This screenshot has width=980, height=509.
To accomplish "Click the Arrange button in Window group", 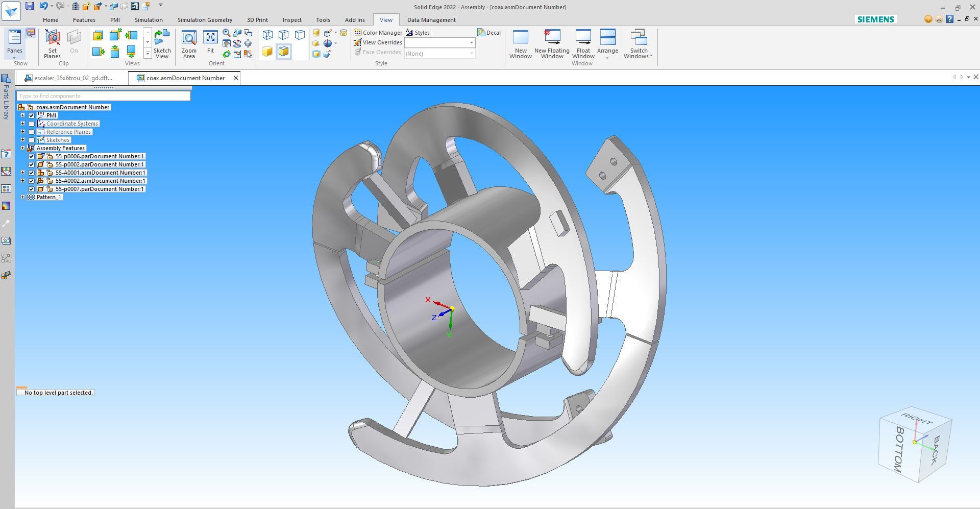I will coord(607,43).
